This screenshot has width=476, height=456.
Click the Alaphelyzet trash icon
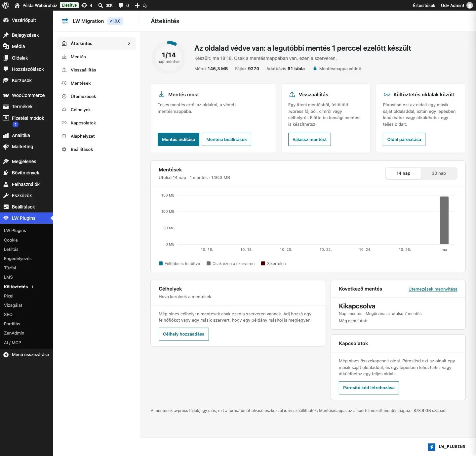coord(64,136)
